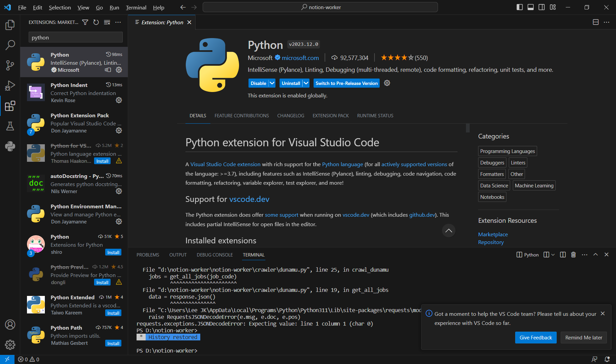Split the terminal panel

[x=563, y=255]
